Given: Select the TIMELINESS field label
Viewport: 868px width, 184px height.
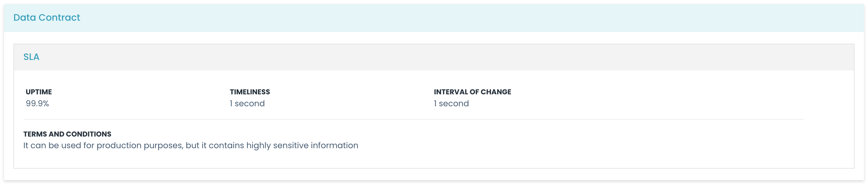Looking at the screenshot, I should [250, 92].
